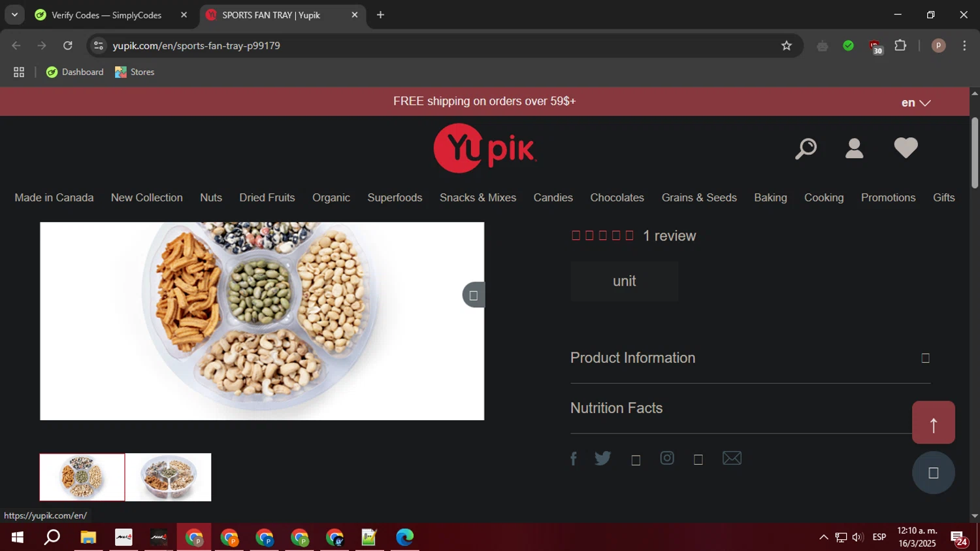Open Promotions category
This screenshot has height=551, width=980.
tap(888, 197)
